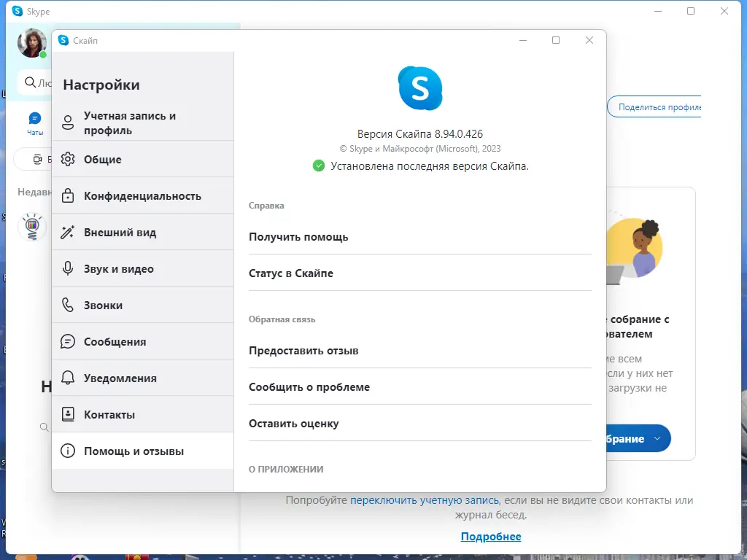Click Оставить оценку under Обратная связь
Viewport: 747px width, 560px height.
click(295, 423)
